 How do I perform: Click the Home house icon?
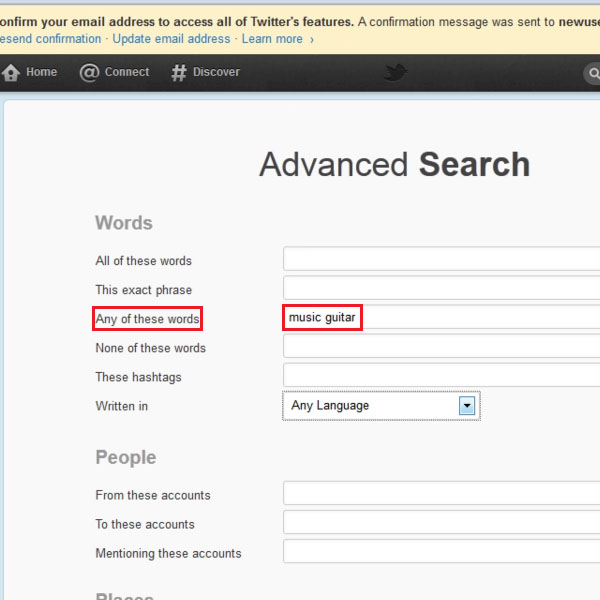click(11, 72)
